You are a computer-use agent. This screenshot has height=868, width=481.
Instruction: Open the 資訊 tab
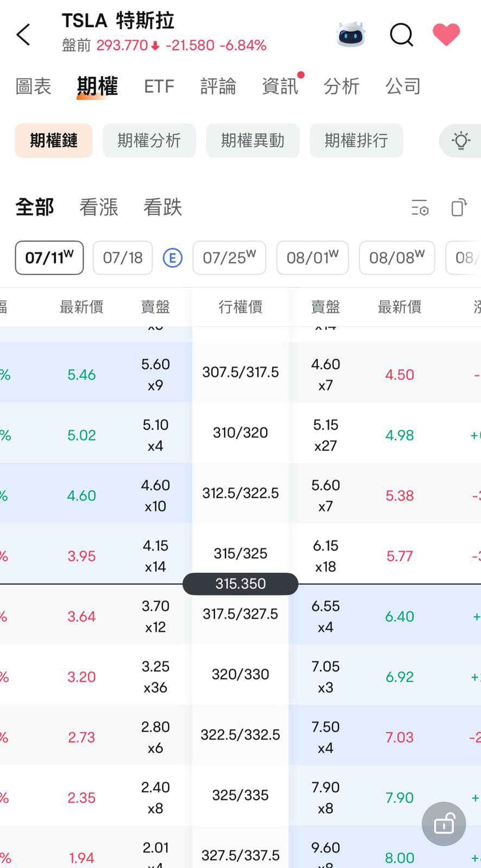tap(280, 86)
